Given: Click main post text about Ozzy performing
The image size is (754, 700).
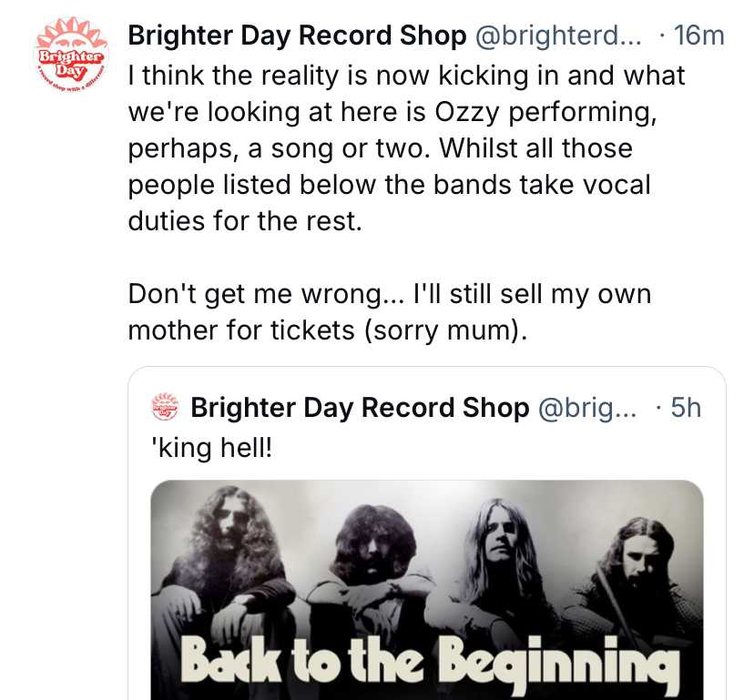Looking at the screenshot, I should click(x=406, y=148).
